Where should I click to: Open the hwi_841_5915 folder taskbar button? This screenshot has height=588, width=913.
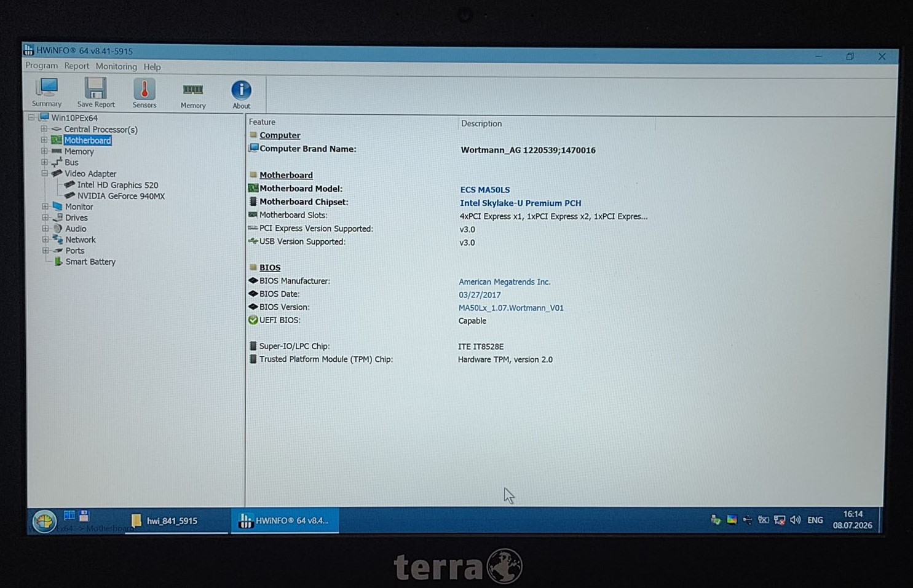tap(176, 521)
